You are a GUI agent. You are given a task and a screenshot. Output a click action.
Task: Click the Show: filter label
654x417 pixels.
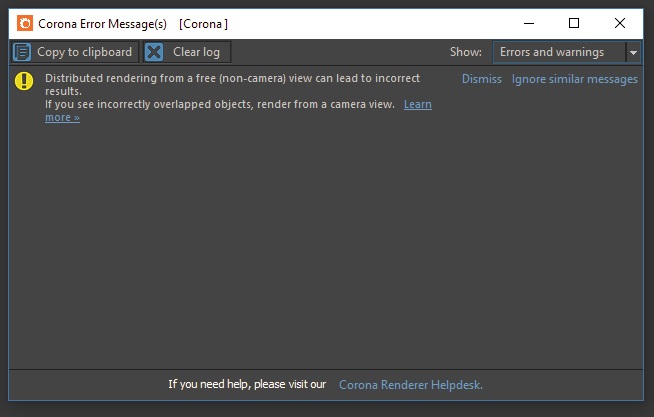(465, 52)
